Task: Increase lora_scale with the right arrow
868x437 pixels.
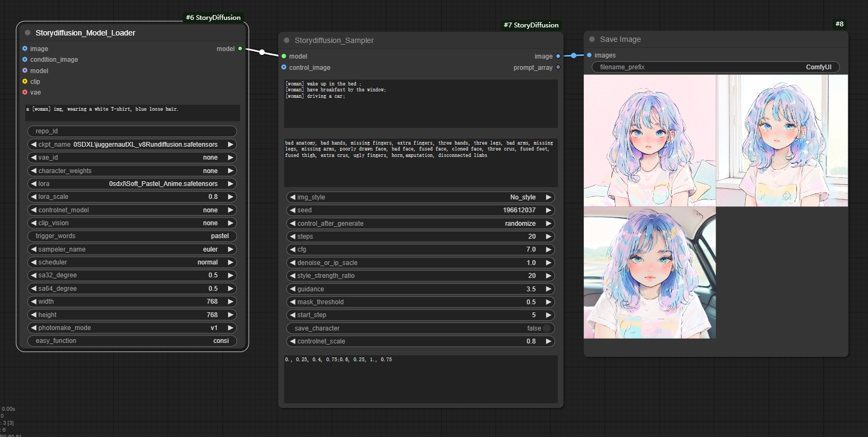Action: [x=230, y=197]
